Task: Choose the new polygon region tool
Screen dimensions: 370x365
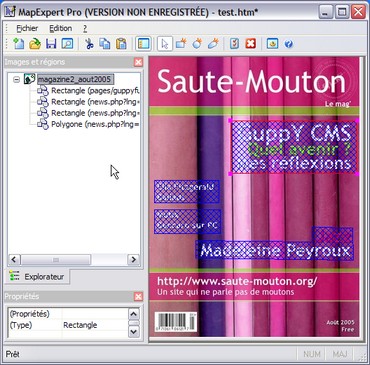Action: (x=213, y=44)
